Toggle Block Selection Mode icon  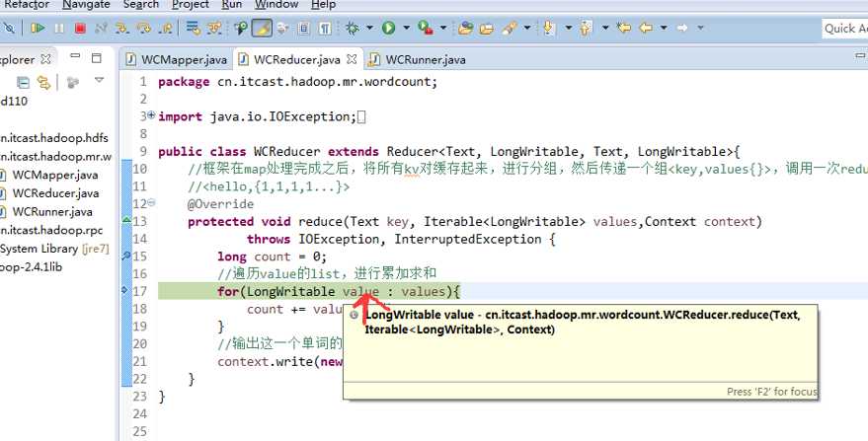pos(303,28)
